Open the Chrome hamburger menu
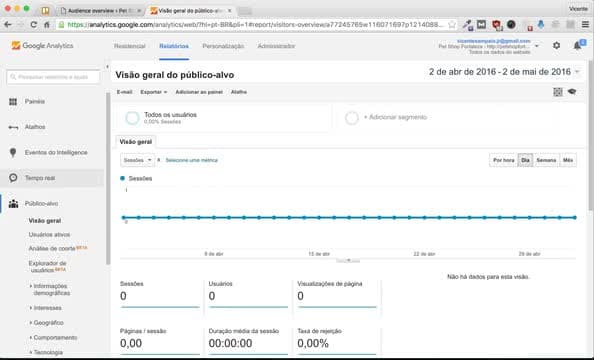 point(585,25)
